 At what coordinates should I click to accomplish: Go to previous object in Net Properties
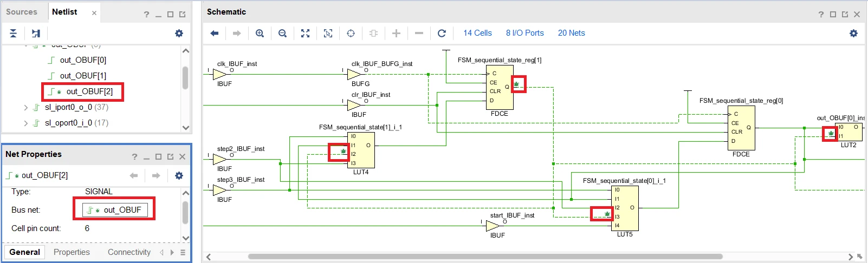pos(134,175)
